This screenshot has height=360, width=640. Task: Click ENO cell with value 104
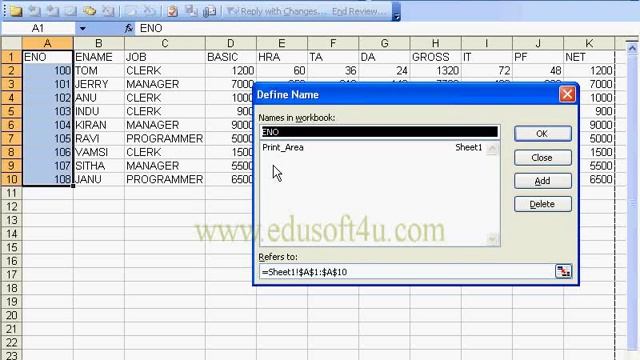click(x=47, y=125)
